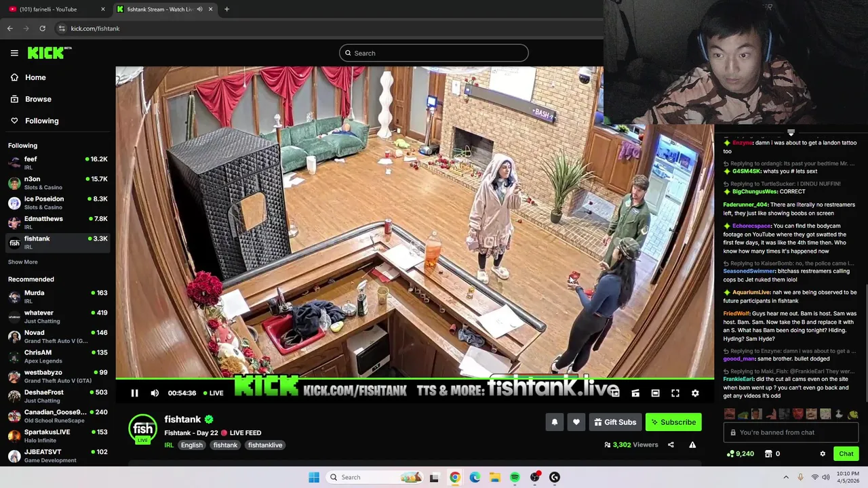Open Spotify from taskbar

(x=515, y=477)
